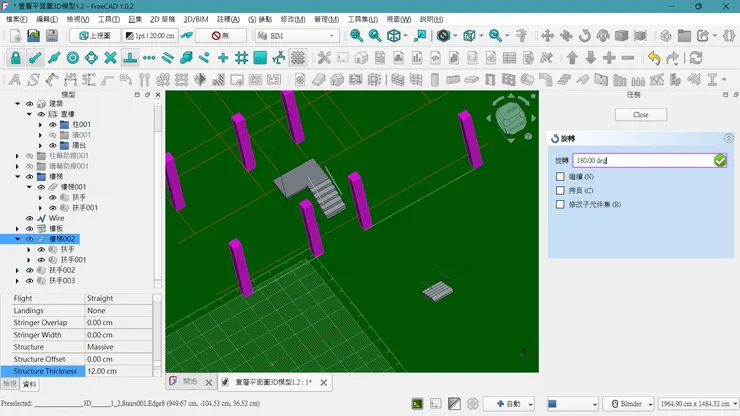Click the zoom fit all magnifier icon
This screenshot has width=740, height=416.
coord(357,36)
